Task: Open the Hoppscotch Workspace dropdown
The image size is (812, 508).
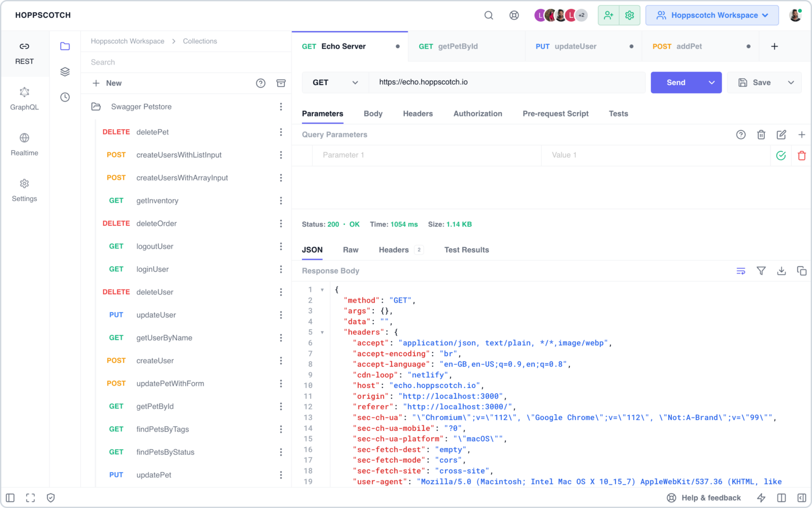Action: click(x=712, y=15)
